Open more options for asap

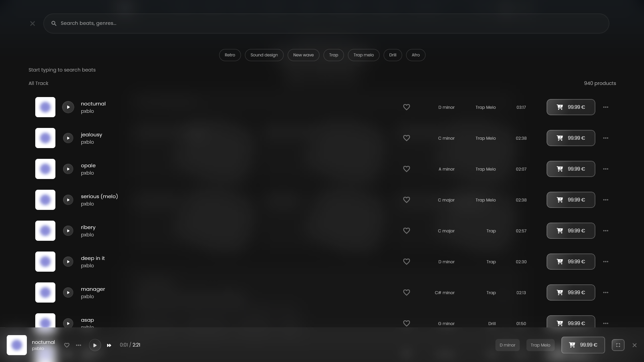[x=606, y=323]
